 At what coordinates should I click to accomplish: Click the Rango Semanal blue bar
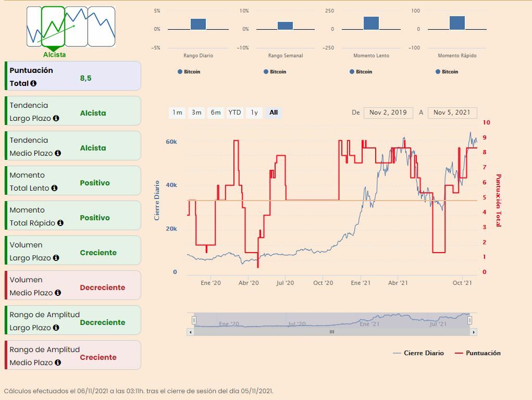(286, 26)
